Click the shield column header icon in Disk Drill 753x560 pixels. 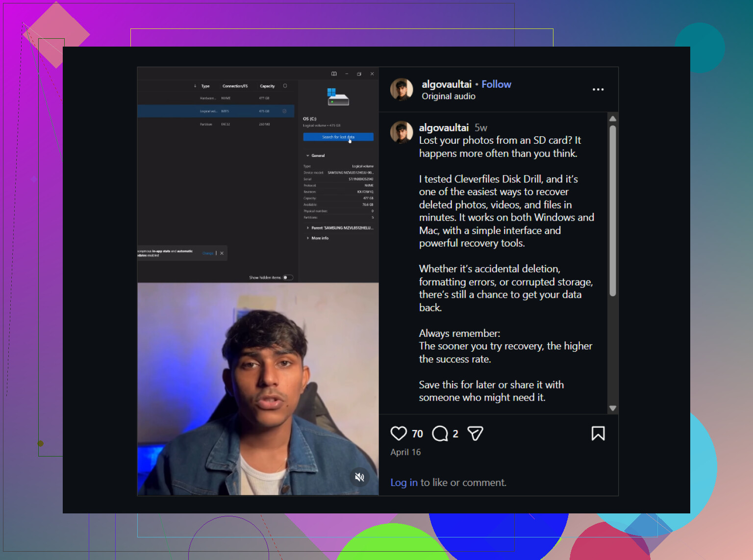click(x=285, y=86)
